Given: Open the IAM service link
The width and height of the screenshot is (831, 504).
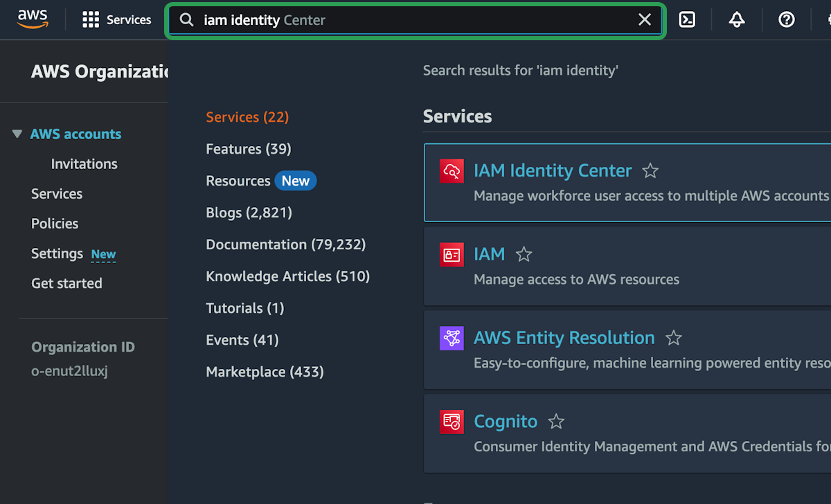Looking at the screenshot, I should coord(490,255).
